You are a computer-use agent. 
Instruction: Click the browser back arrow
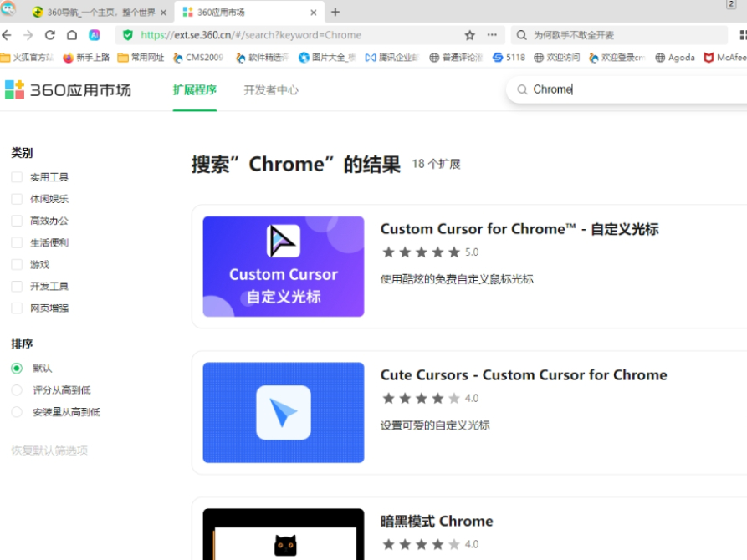point(7,35)
